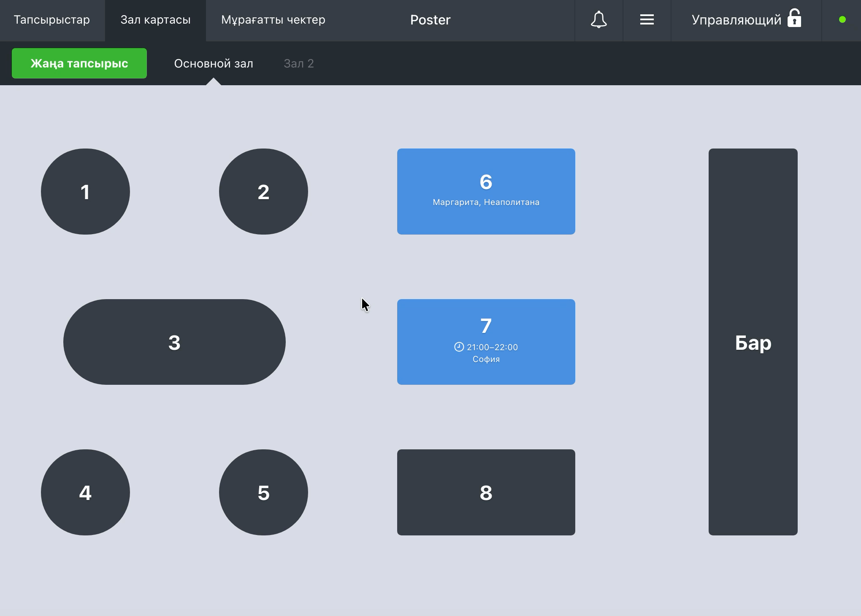Create a new order with Жаңа тапсырыс

[x=79, y=63]
